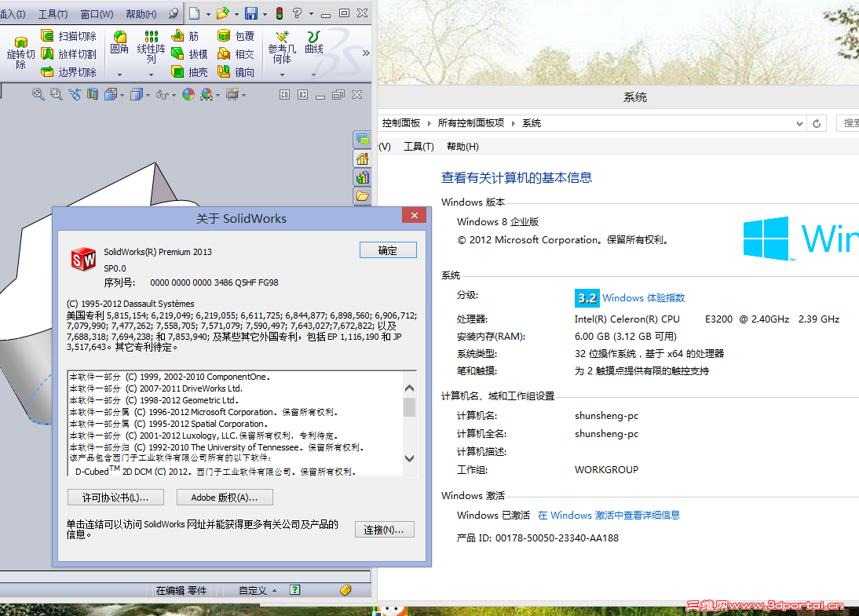Image resolution: width=859 pixels, height=616 pixels.
Task: Select the 包覆 wrap tool
Action: [236, 36]
